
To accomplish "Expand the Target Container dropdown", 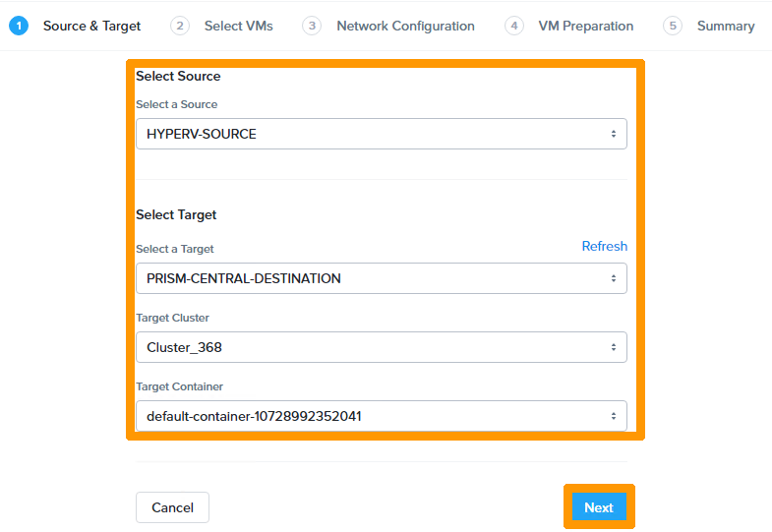I will pyautogui.click(x=381, y=416).
